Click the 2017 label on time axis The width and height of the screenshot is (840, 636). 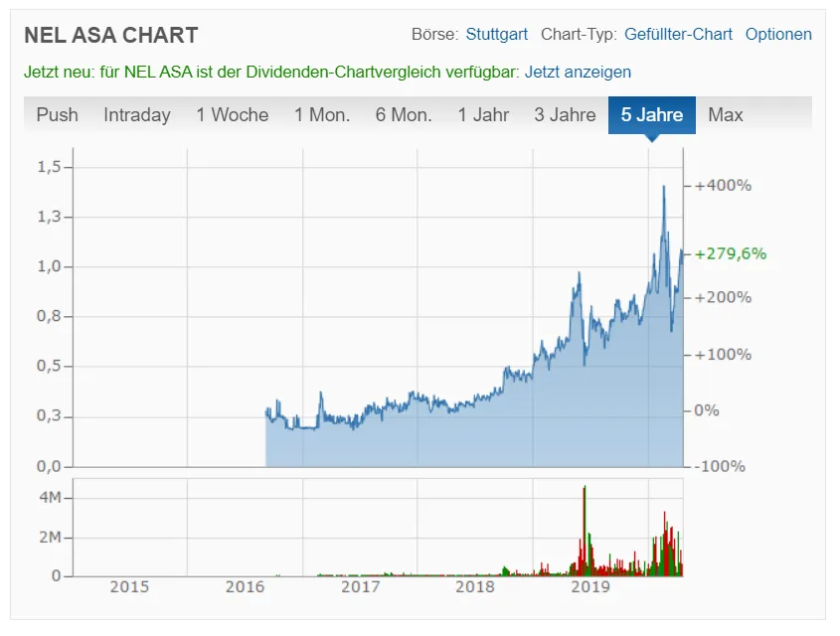coord(361,587)
